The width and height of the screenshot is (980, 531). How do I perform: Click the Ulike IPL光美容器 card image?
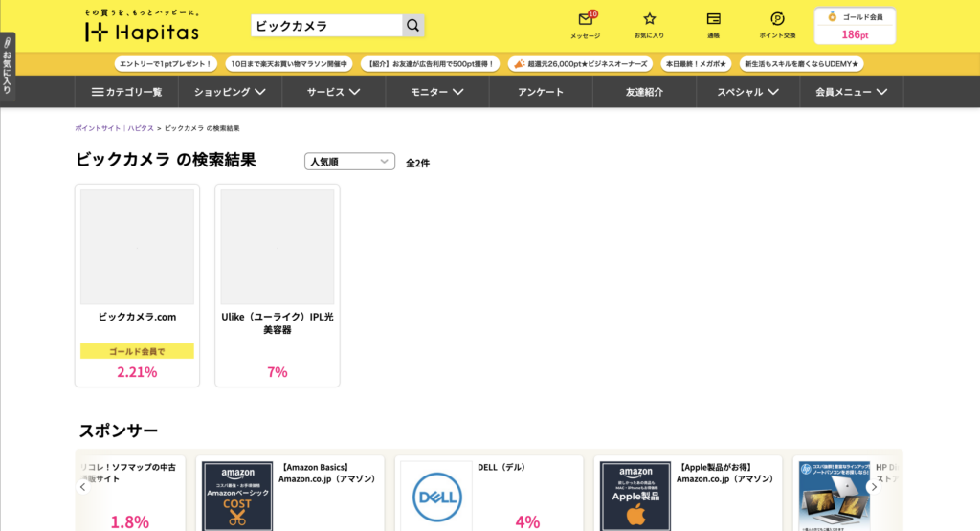(x=278, y=247)
